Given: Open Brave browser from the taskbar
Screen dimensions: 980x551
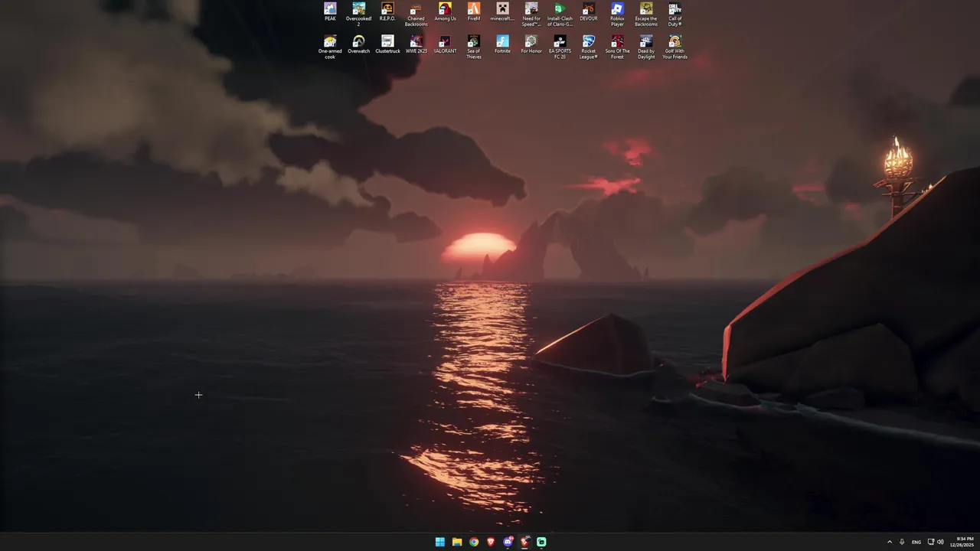Looking at the screenshot, I should (x=491, y=542).
